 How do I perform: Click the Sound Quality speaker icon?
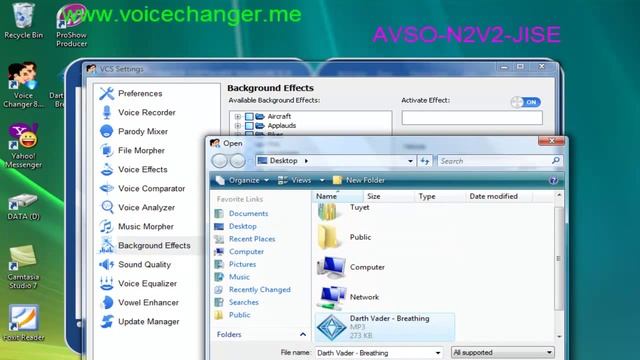point(107,264)
